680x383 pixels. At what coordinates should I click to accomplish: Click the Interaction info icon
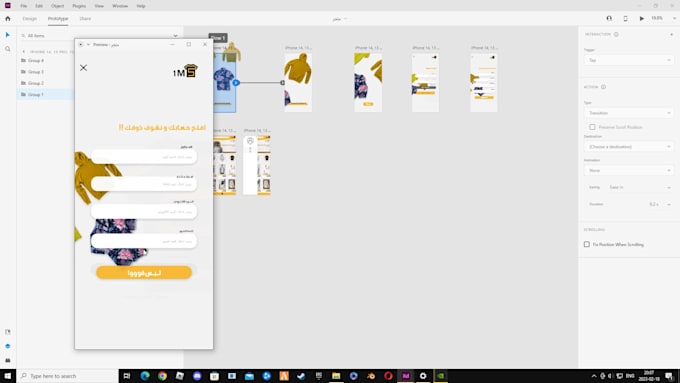[616, 34]
